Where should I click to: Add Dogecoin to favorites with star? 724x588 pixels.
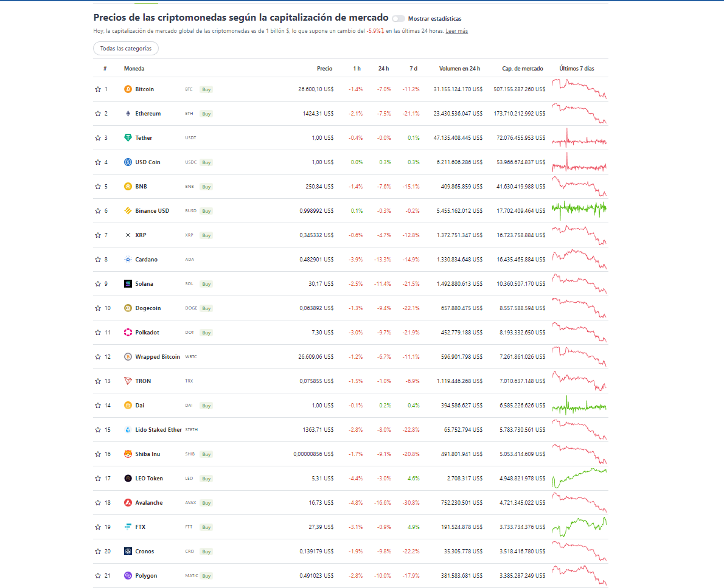(x=98, y=308)
